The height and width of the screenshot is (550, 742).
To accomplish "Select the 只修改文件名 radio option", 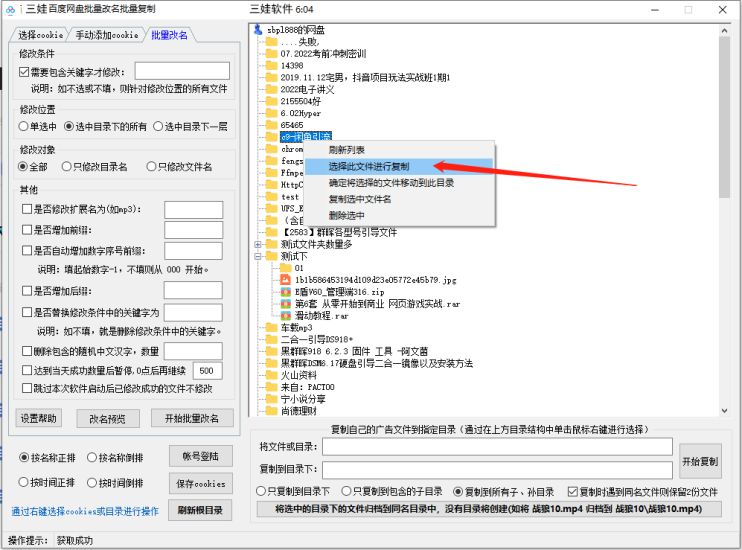I will pos(151,167).
